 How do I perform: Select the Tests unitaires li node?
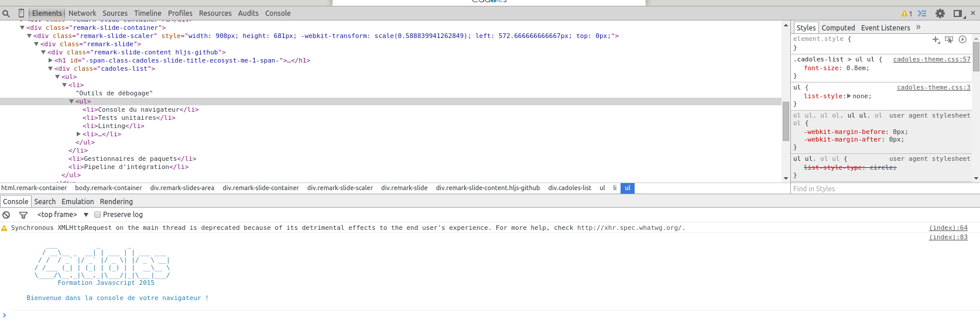[129, 118]
